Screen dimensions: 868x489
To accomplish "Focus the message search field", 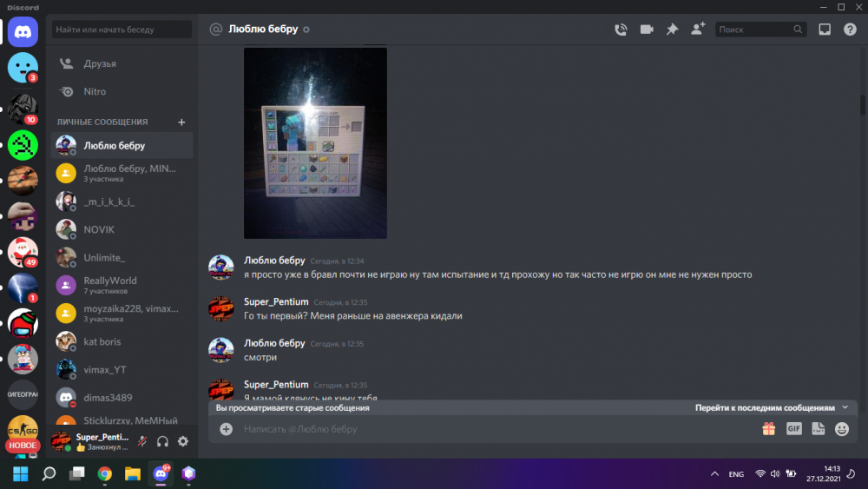I will 760,30.
